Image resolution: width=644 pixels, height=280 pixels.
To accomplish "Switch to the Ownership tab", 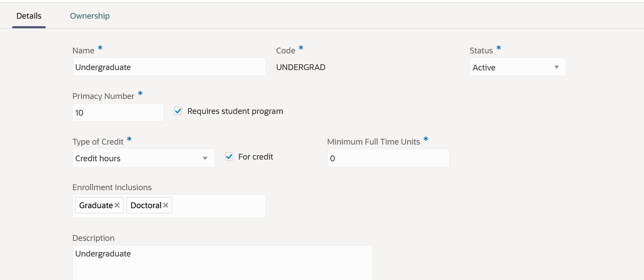I will point(90,16).
